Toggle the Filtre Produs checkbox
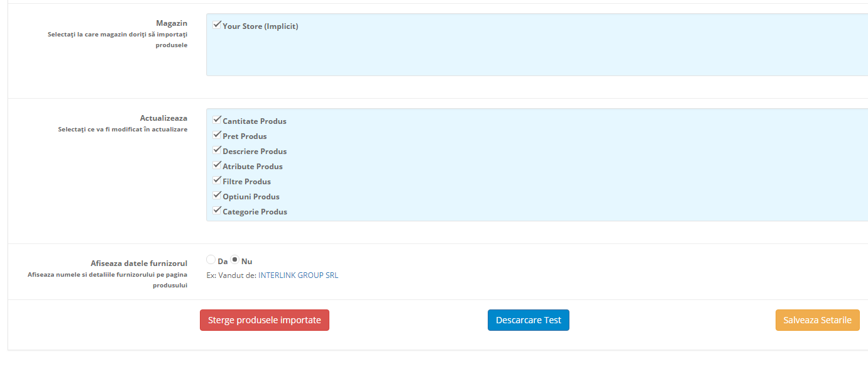This screenshot has width=868, height=383. [217, 179]
